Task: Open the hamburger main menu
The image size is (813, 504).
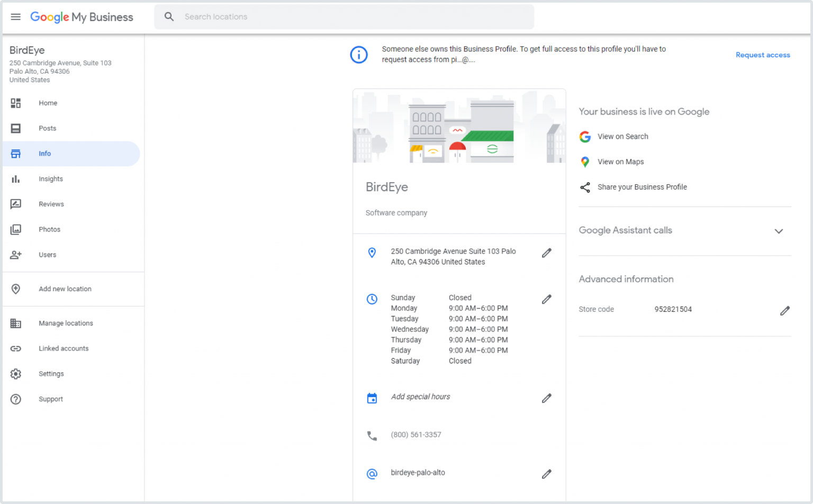Action: (16, 17)
